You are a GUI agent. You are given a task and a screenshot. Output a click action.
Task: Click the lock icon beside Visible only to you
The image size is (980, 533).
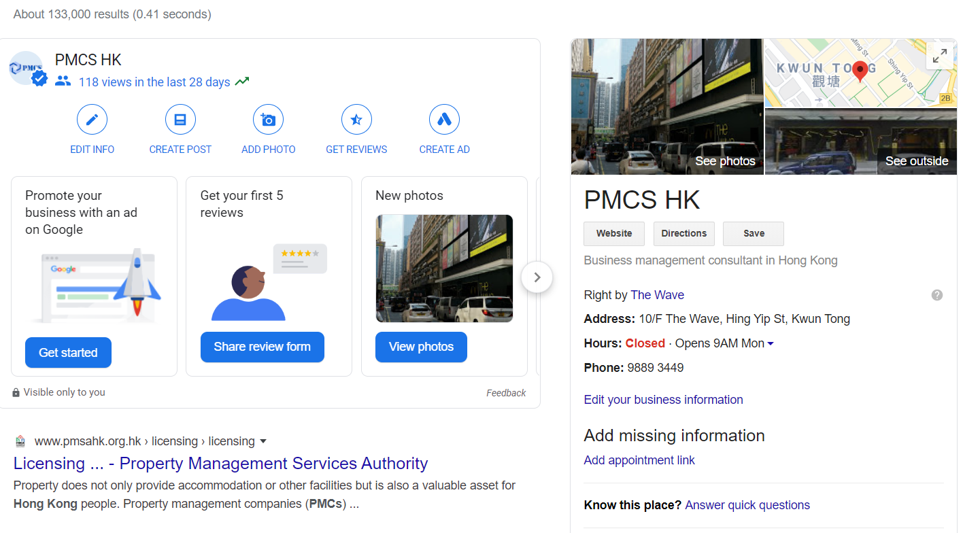tap(16, 393)
